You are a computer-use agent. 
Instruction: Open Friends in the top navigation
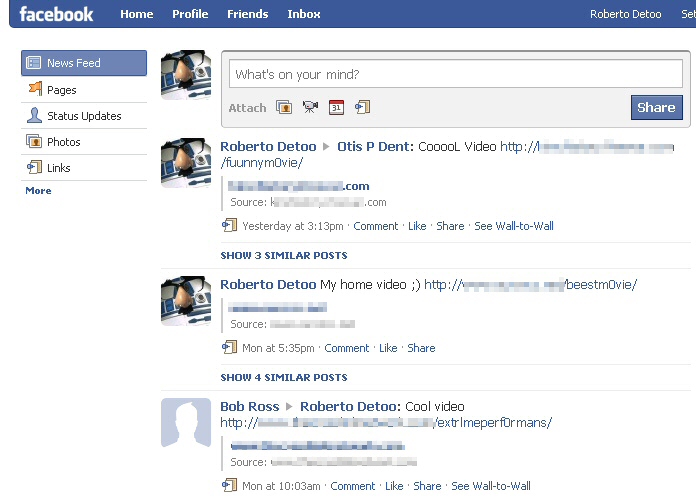[247, 14]
